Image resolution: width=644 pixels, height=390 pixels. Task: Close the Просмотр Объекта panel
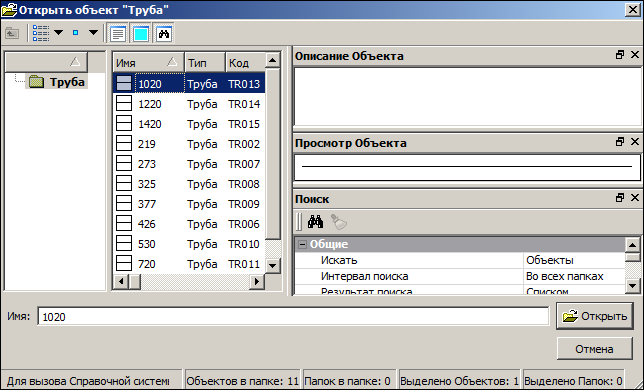tap(635, 142)
